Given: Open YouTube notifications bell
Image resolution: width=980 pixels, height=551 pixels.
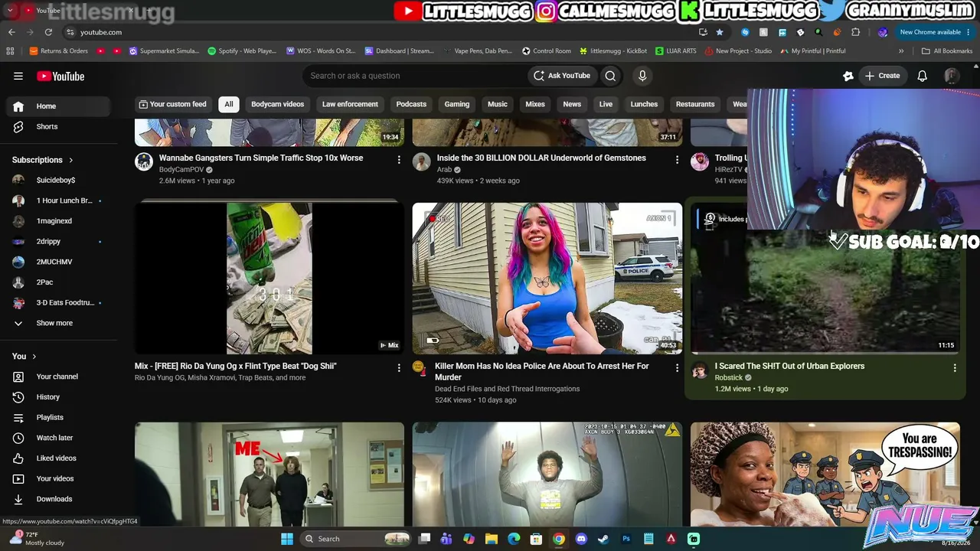Looking at the screenshot, I should (x=923, y=76).
